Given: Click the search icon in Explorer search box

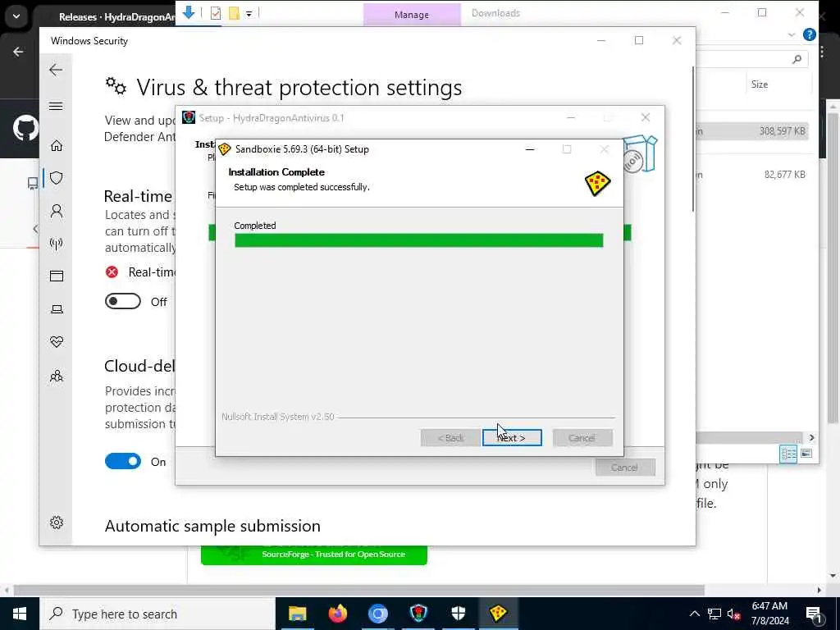Looking at the screenshot, I should (797, 59).
